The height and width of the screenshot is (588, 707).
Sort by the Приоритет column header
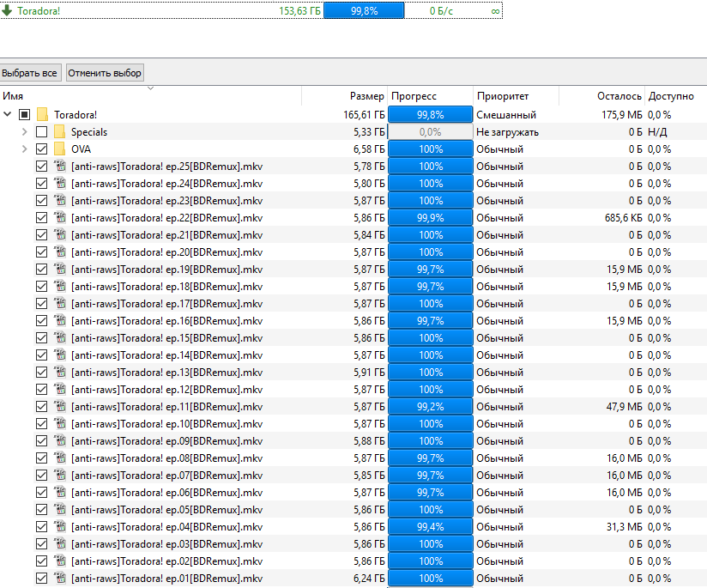pyautogui.click(x=516, y=95)
